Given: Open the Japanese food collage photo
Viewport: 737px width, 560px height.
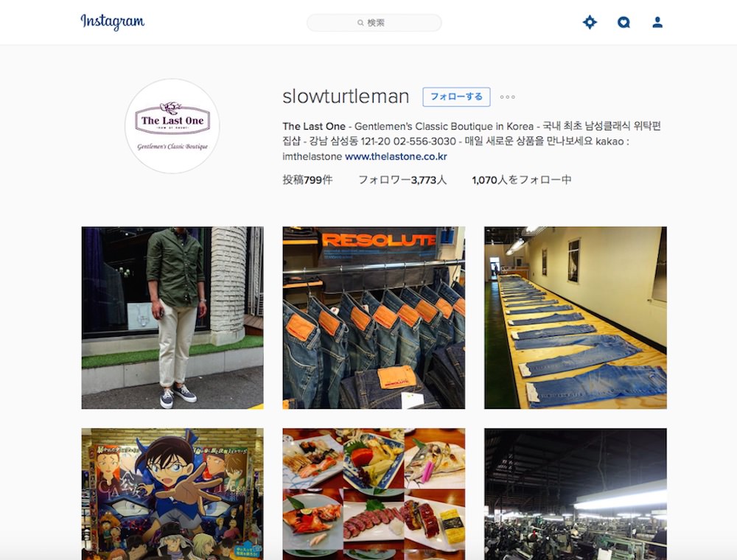Looking at the screenshot, I should pyautogui.click(x=374, y=494).
